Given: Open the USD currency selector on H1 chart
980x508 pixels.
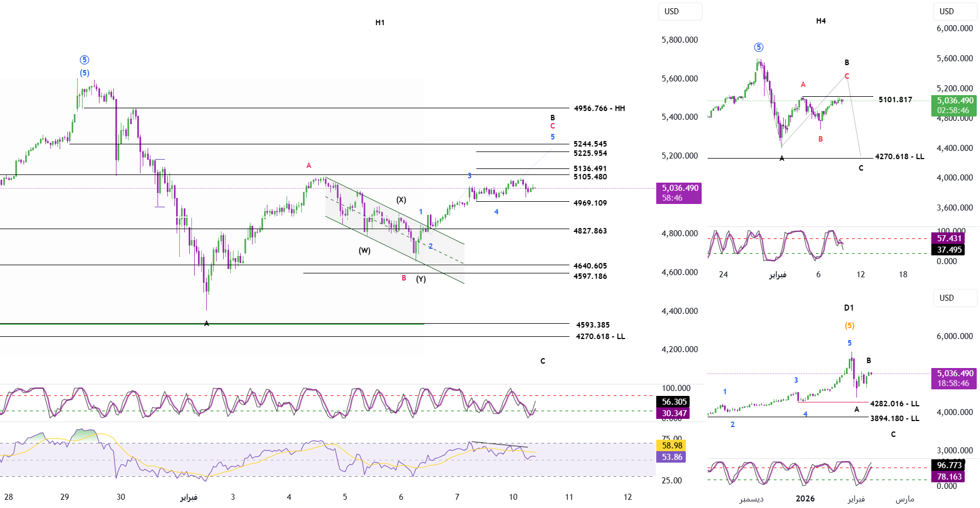Looking at the screenshot, I should pyautogui.click(x=679, y=11).
